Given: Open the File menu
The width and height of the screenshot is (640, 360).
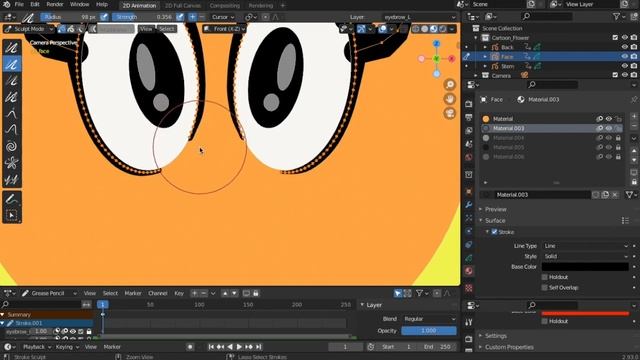Looking at the screenshot, I should (19, 4).
